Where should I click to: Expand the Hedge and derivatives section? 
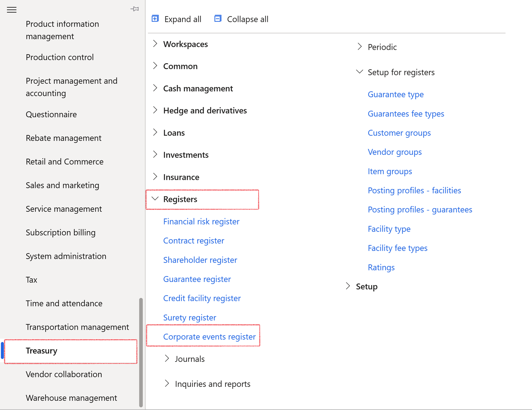(155, 110)
